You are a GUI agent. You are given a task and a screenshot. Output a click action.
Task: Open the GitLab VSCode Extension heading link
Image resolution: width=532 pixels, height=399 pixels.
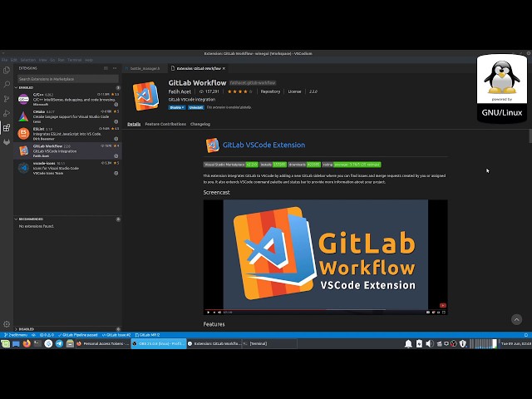tap(264, 145)
